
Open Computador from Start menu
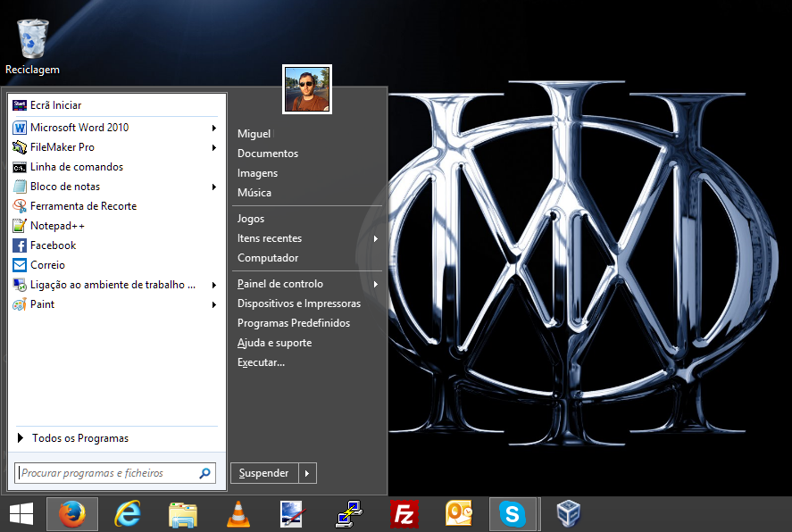[268, 258]
